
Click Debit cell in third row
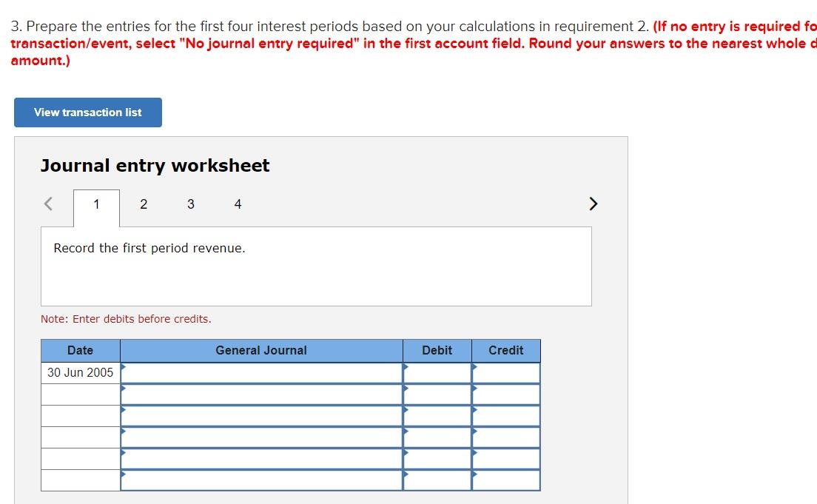tap(437, 416)
